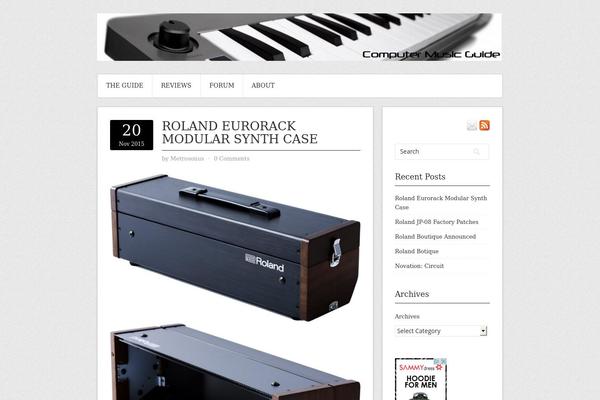Viewport: 600px width, 400px height.
Task: Open recent post Novation: Circuit
Action: click(x=419, y=266)
